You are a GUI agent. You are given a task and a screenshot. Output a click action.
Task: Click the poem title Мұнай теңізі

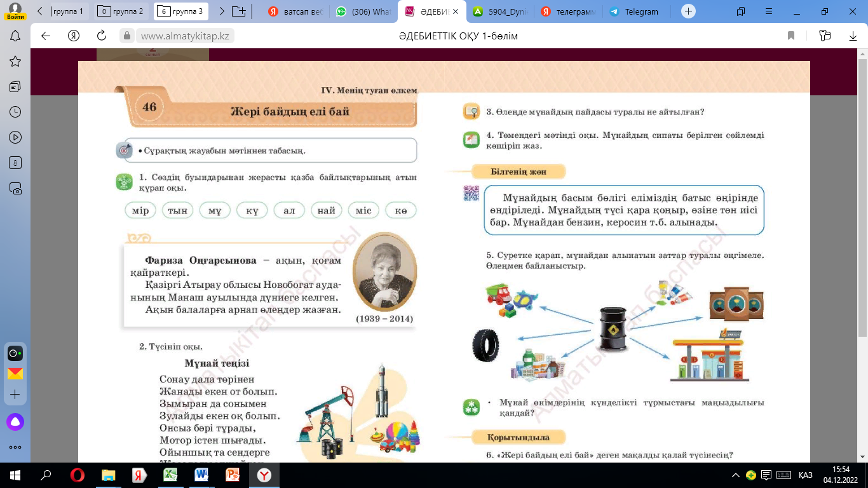[x=217, y=363]
